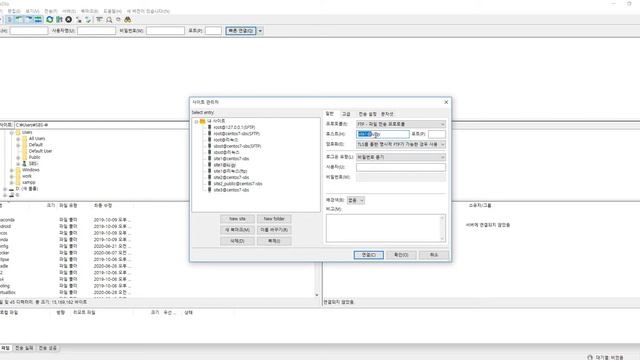
Task: Select site3@centos7-sbs site entry
Action: (x=231, y=190)
